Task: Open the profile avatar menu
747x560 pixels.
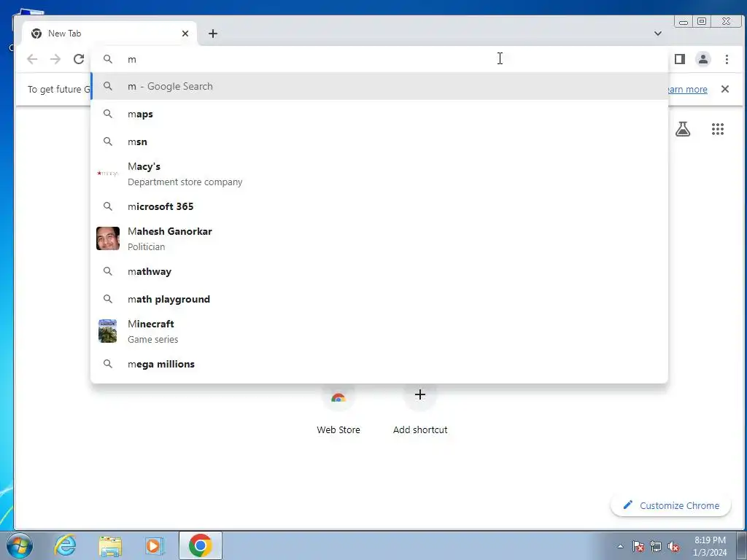Action: coord(703,59)
